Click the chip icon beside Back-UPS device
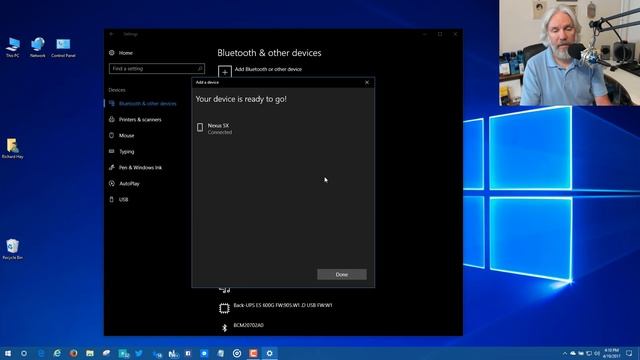 coord(224,308)
